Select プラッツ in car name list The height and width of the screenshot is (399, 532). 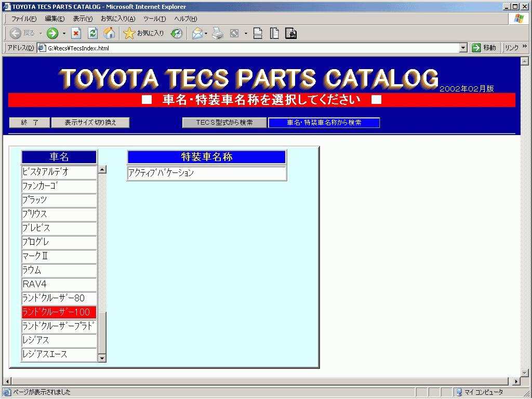coord(59,200)
